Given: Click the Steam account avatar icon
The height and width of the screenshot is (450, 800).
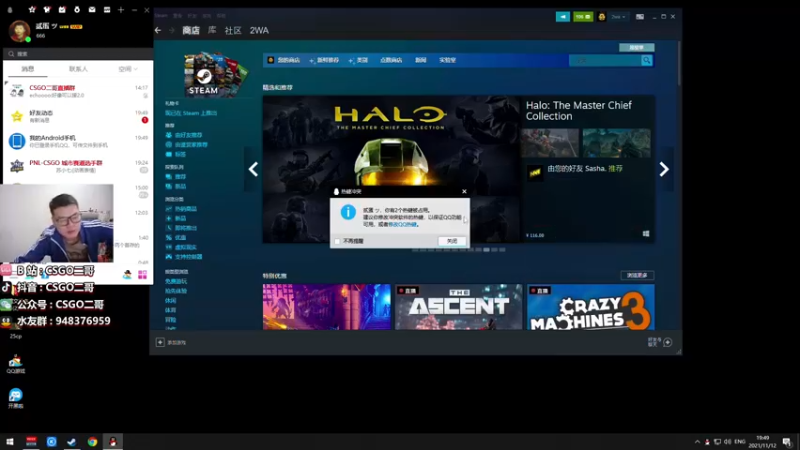Looking at the screenshot, I should coord(602,17).
